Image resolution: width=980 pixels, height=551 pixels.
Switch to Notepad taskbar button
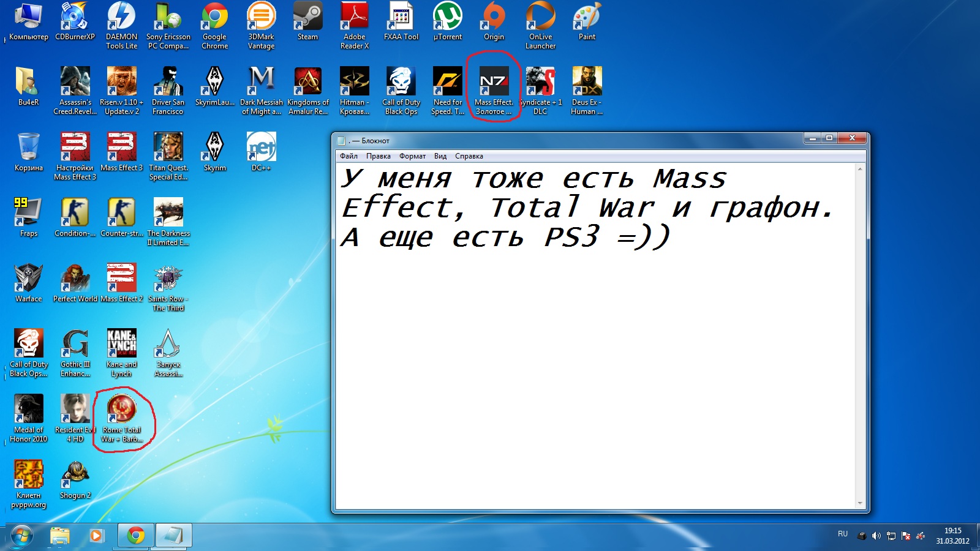(x=173, y=536)
